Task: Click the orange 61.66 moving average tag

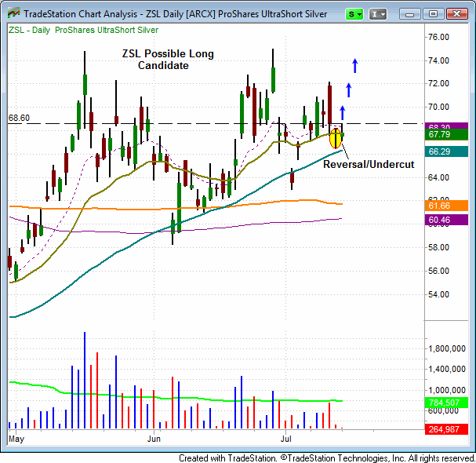Action: [x=449, y=204]
